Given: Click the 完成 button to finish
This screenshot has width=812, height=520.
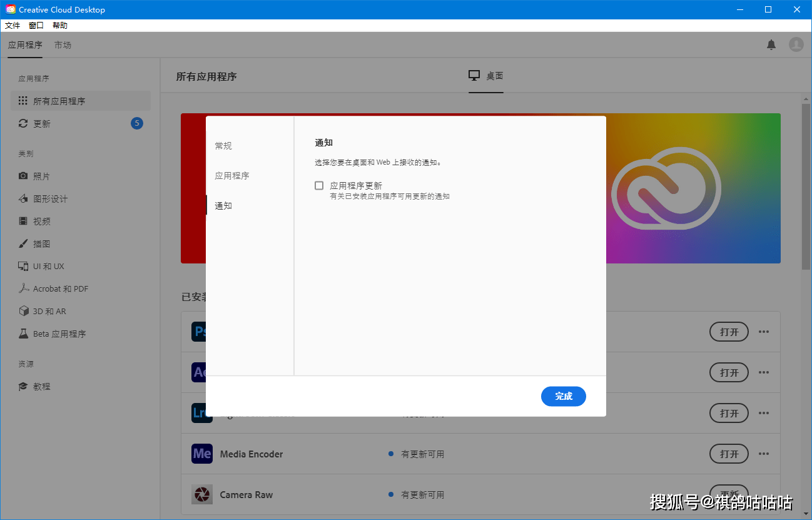Looking at the screenshot, I should [x=563, y=396].
